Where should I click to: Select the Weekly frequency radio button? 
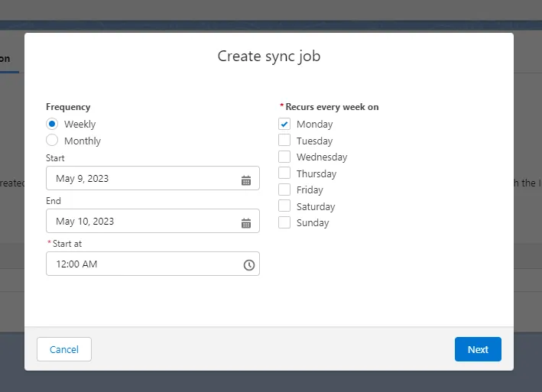click(52, 124)
